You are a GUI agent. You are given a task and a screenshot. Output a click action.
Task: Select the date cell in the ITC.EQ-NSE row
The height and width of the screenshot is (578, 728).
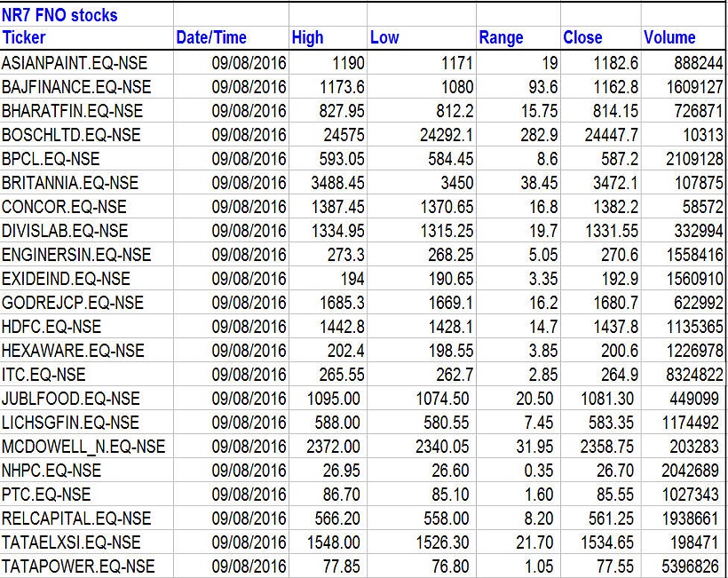tap(249, 375)
